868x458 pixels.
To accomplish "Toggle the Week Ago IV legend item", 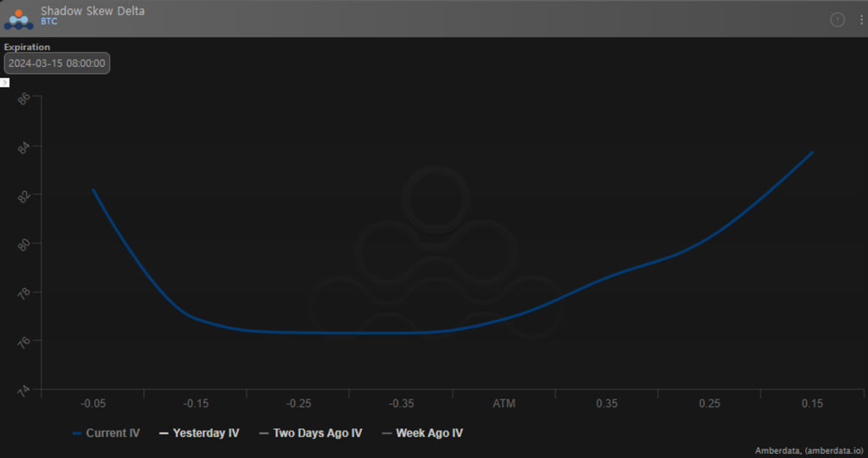I will [x=429, y=433].
